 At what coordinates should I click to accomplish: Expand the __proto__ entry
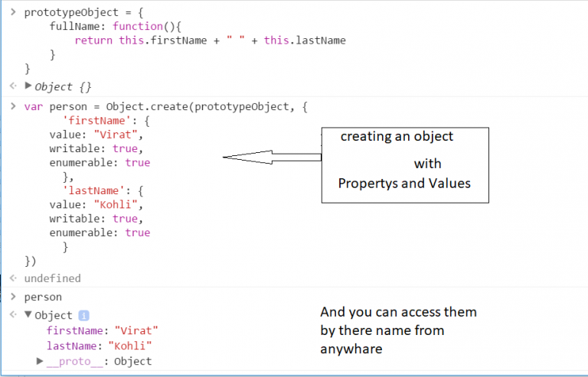[x=41, y=360]
